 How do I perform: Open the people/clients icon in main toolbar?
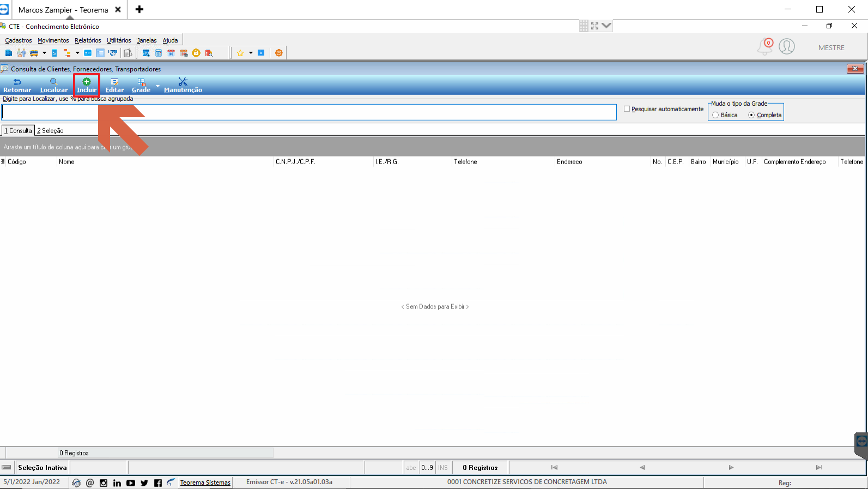(21, 53)
